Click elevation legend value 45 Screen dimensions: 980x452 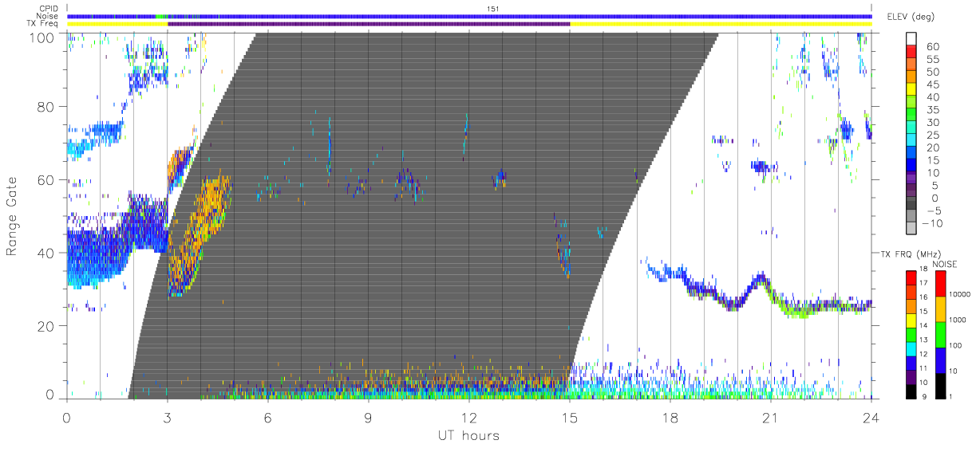point(933,85)
